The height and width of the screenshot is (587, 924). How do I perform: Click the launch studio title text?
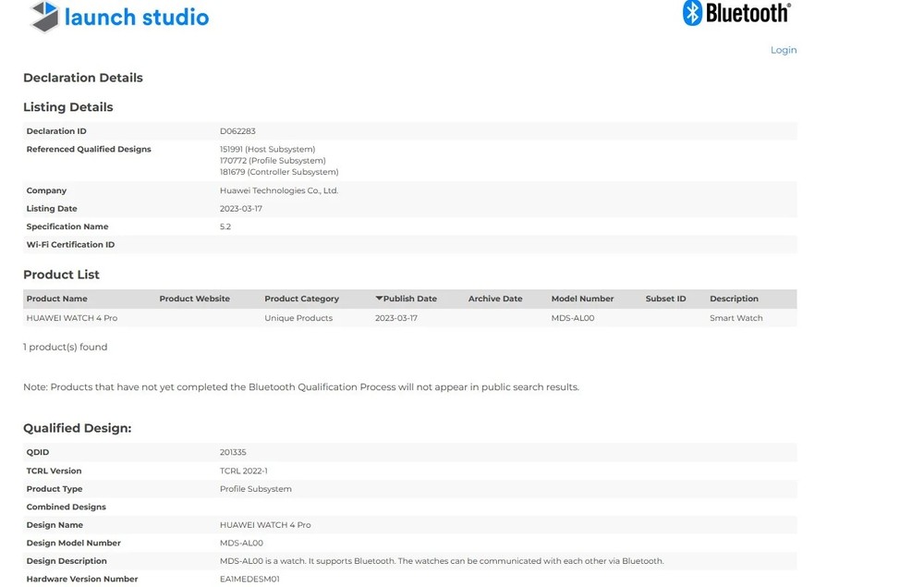point(137,17)
